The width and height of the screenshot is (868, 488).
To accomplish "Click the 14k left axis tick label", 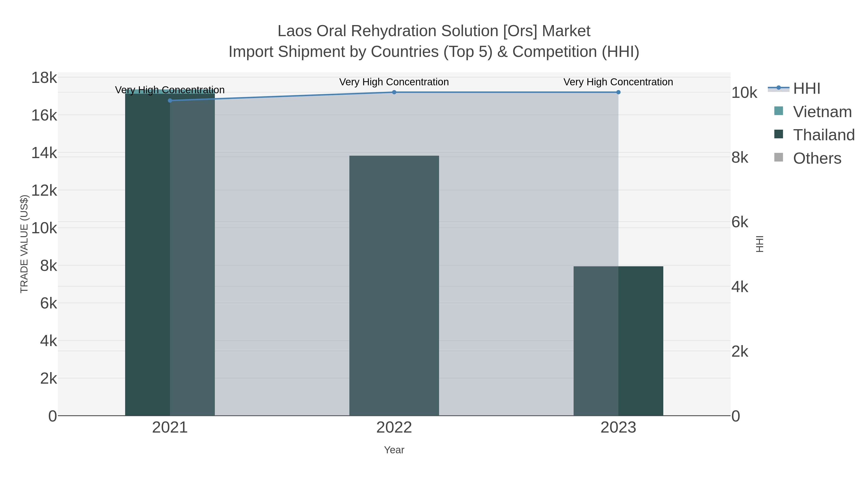I will click(x=44, y=153).
